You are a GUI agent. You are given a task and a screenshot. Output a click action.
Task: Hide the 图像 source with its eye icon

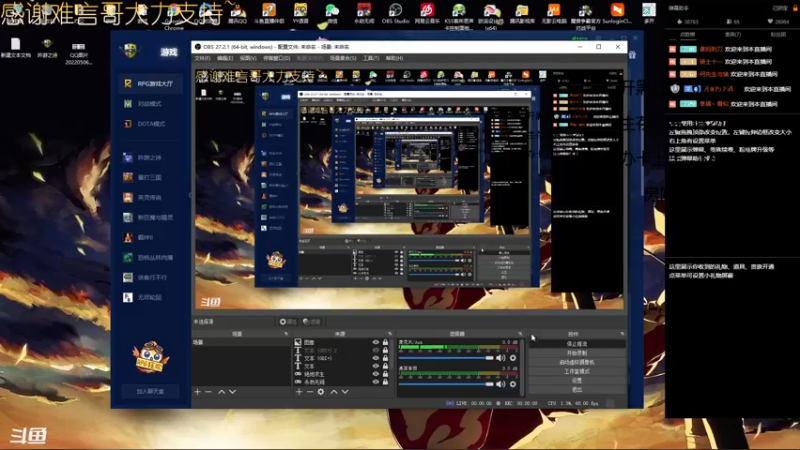(376, 342)
